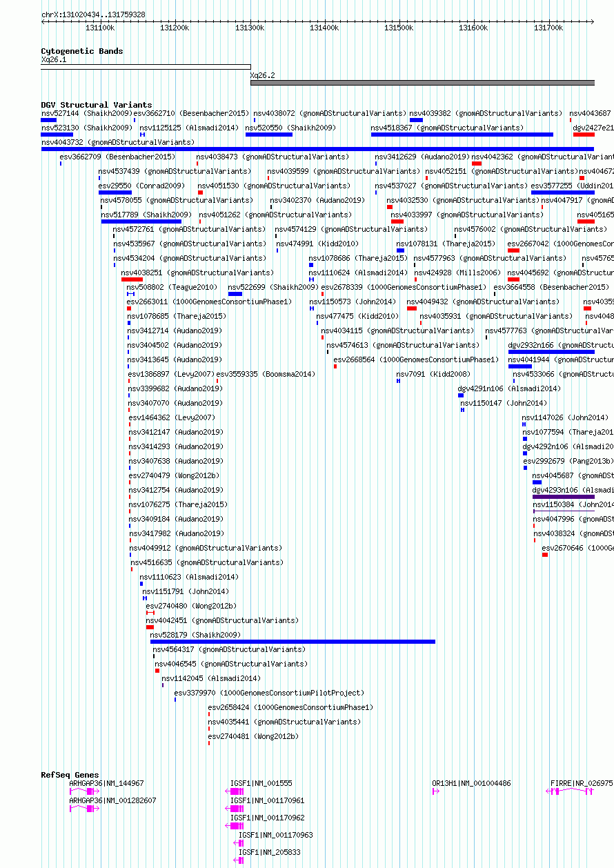
Task: Open the nsv4035441 variant label
Action: [284, 722]
